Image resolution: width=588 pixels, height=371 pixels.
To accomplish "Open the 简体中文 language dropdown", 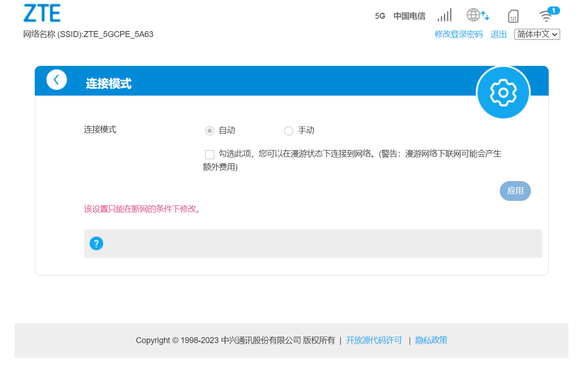I will point(537,34).
